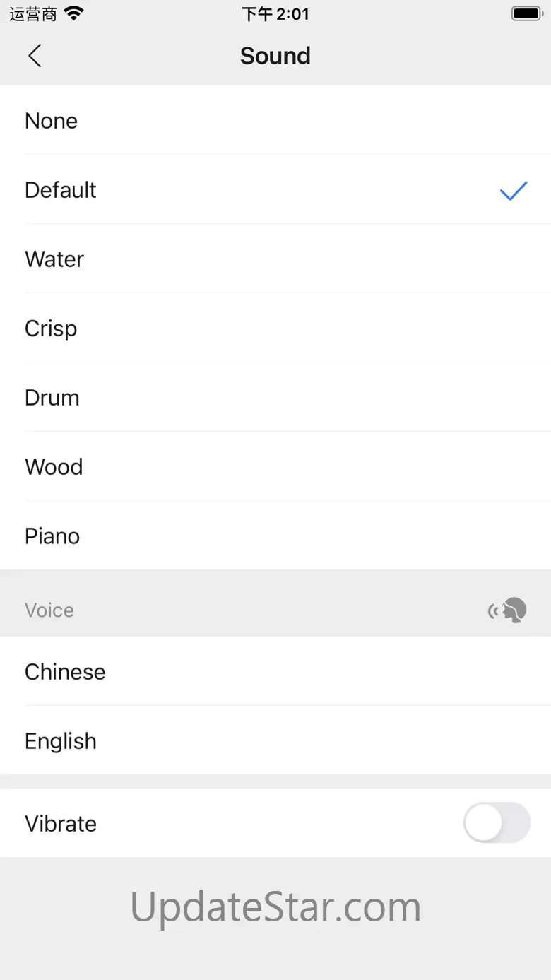This screenshot has height=980, width=551.
Task: Tap the back arrow icon
Action: click(35, 56)
